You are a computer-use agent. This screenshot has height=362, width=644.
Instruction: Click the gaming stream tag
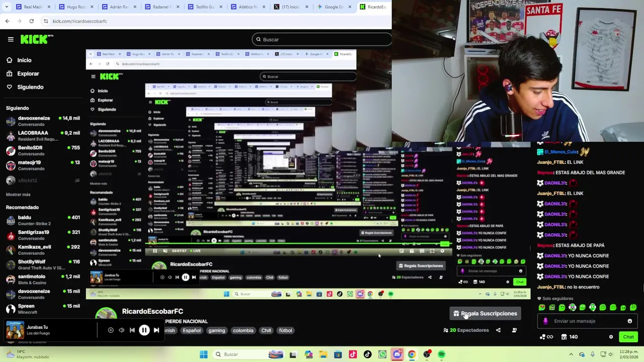click(x=217, y=330)
